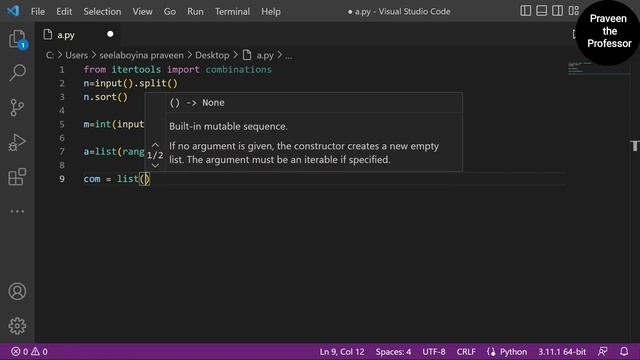Show next signature in the hint popup
The width and height of the screenshot is (640, 360).
click(155, 165)
